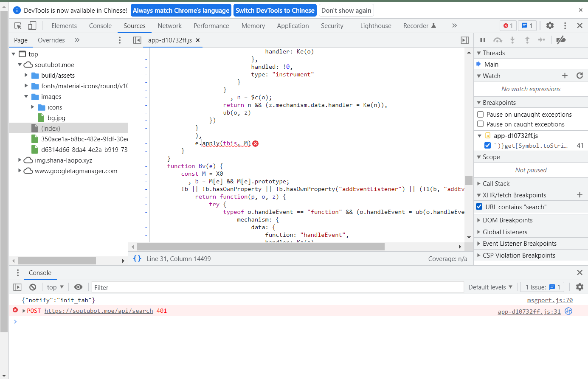Toggle the debugger sidebar icon

click(x=465, y=40)
